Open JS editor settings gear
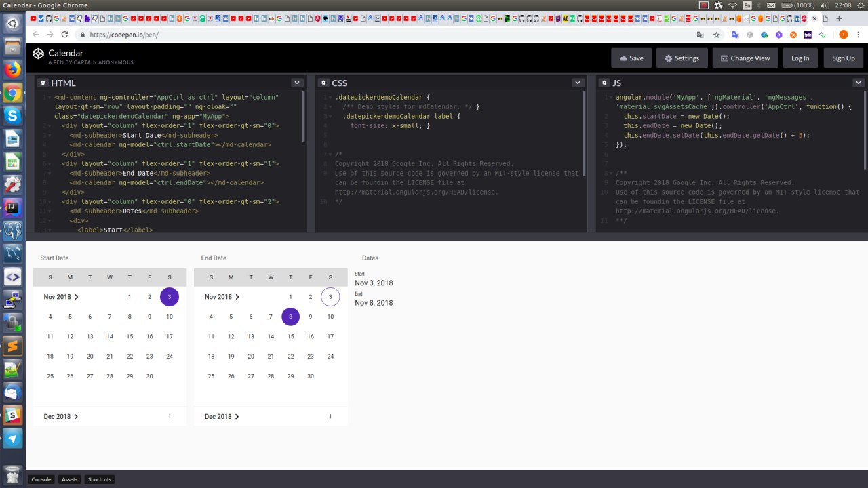 (604, 83)
